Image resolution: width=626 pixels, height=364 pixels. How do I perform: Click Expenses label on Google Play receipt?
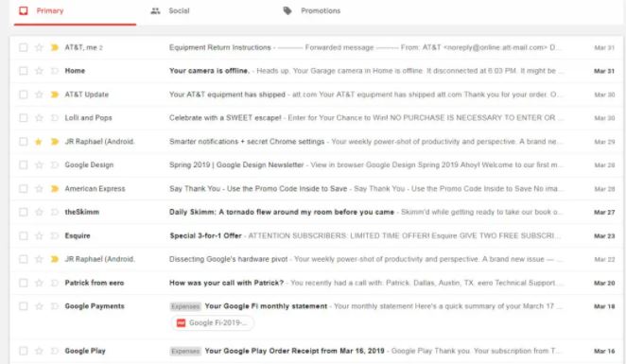pos(185,351)
